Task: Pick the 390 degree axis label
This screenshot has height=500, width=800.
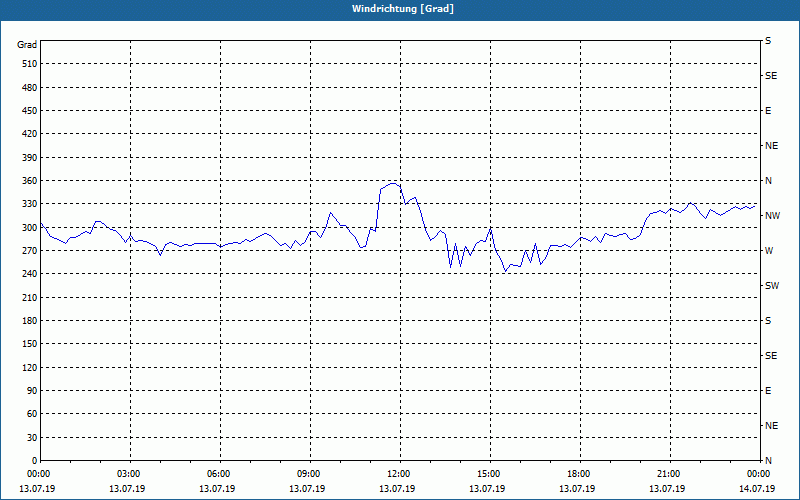Action: click(x=30, y=158)
